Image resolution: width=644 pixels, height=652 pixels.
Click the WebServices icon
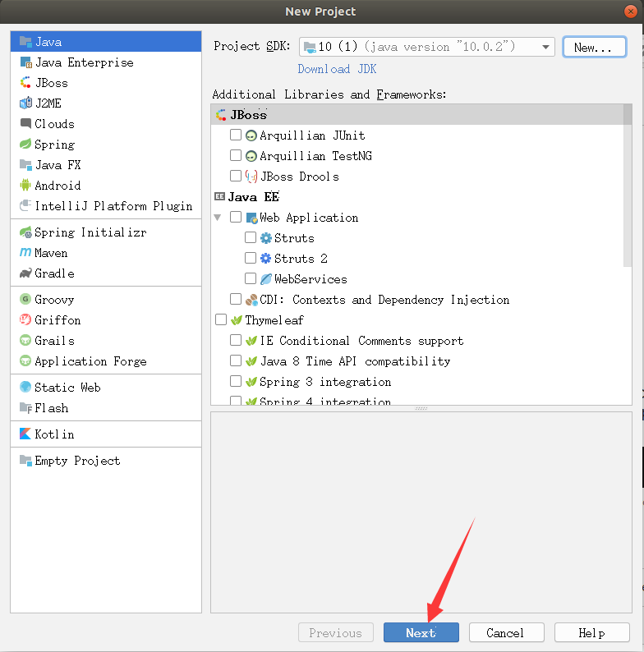click(266, 279)
